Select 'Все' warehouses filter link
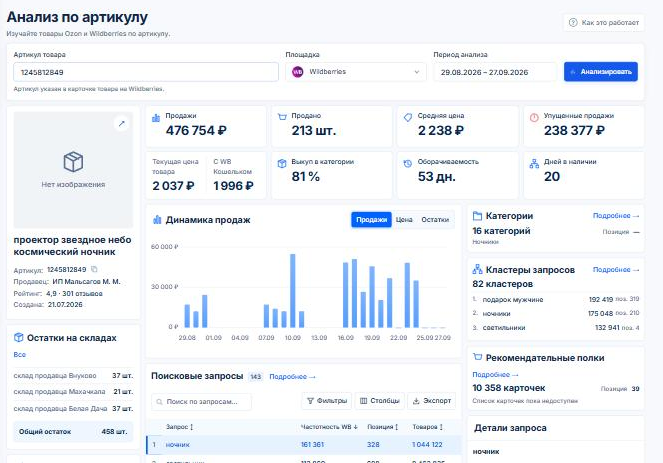Viewport: 663px width, 463px height. point(19,355)
